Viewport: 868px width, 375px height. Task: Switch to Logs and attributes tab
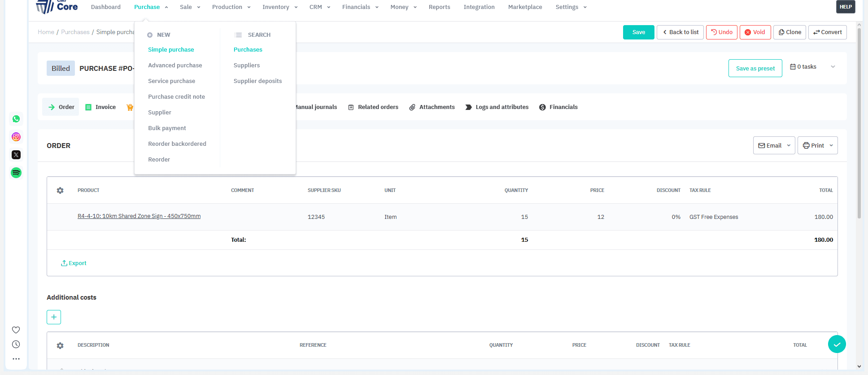tap(497, 107)
